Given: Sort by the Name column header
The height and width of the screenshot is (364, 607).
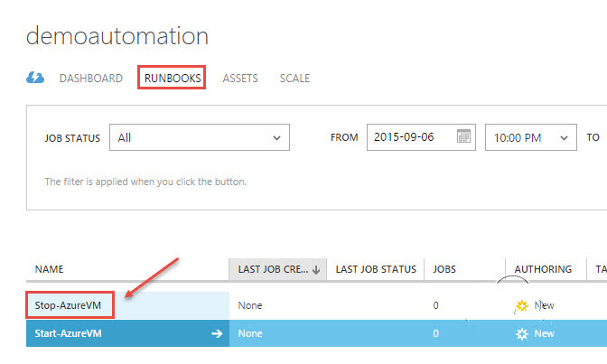Looking at the screenshot, I should click(x=49, y=269).
